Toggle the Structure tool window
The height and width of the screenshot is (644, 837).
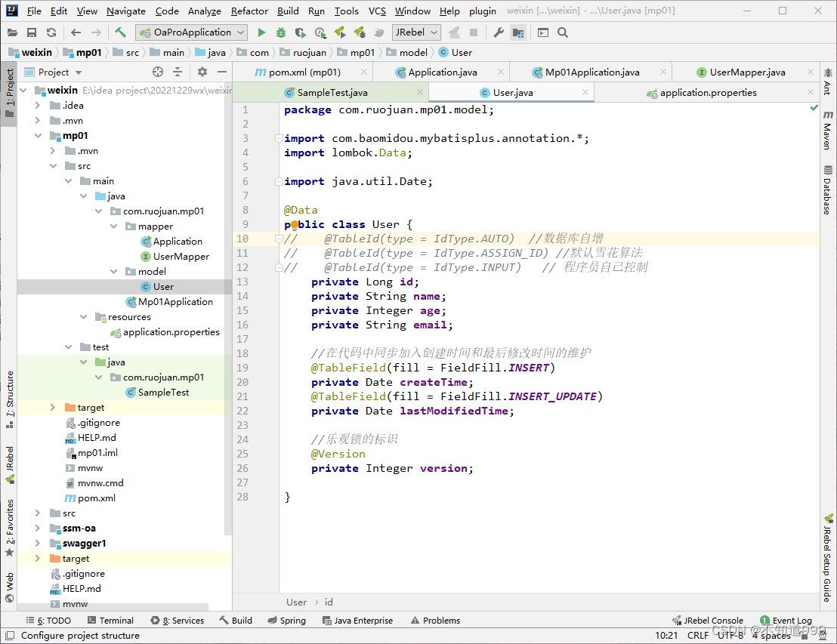point(10,394)
